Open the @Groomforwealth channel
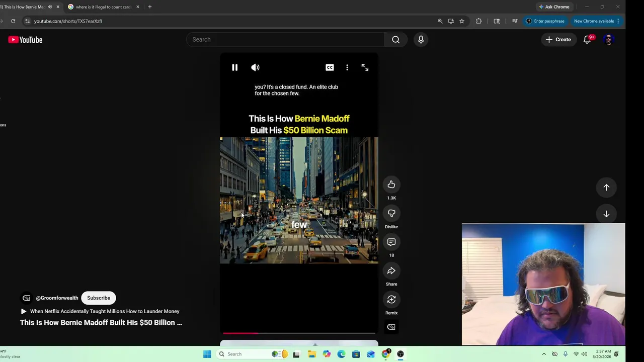The height and width of the screenshot is (362, 644). 57,298
